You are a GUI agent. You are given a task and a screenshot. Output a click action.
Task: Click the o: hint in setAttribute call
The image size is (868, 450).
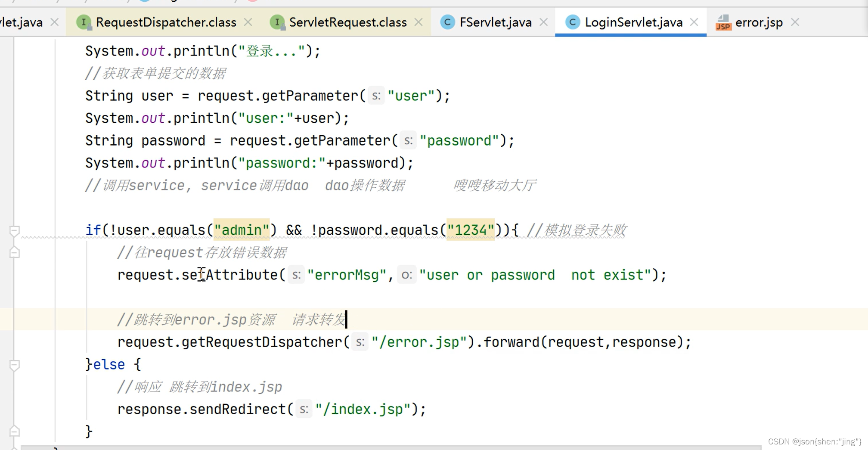click(x=406, y=275)
